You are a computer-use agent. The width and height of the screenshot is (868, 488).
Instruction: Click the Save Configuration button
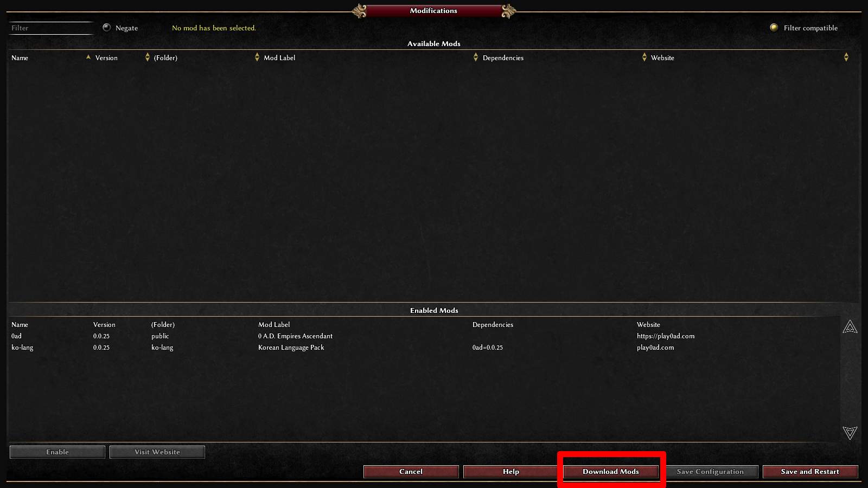[711, 472]
